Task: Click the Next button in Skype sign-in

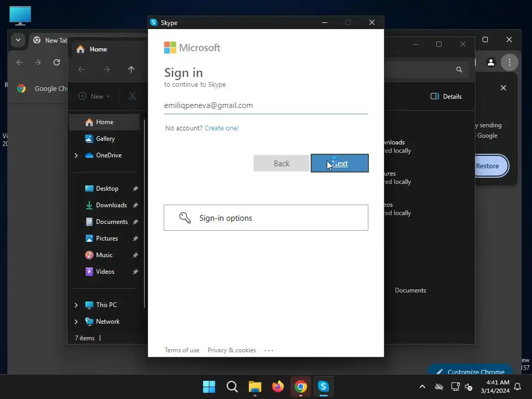Action: tap(340, 163)
